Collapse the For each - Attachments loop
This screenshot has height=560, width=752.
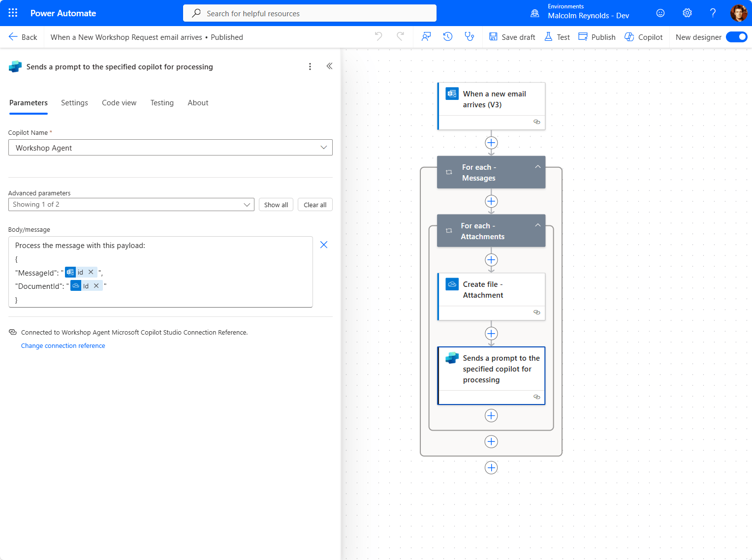click(538, 225)
